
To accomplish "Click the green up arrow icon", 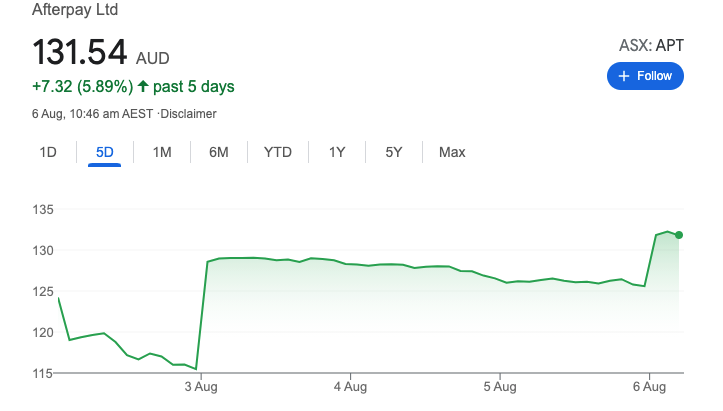I will [143, 86].
